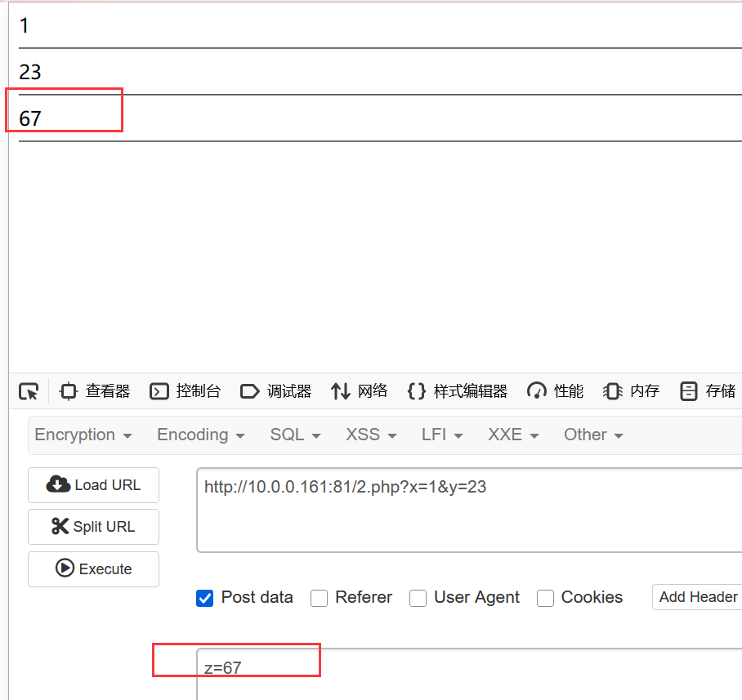Click into the URL input field
Image resolution: width=742 pixels, height=700 pixels.
pos(469,510)
